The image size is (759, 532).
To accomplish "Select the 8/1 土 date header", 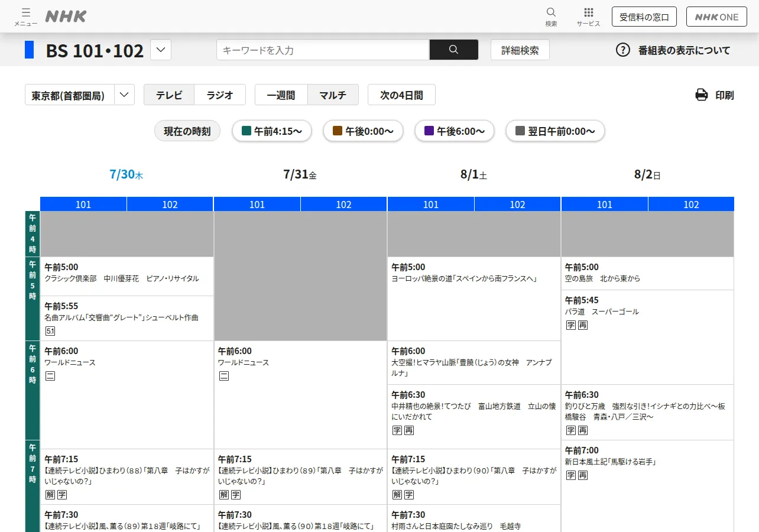I will coord(473,174).
